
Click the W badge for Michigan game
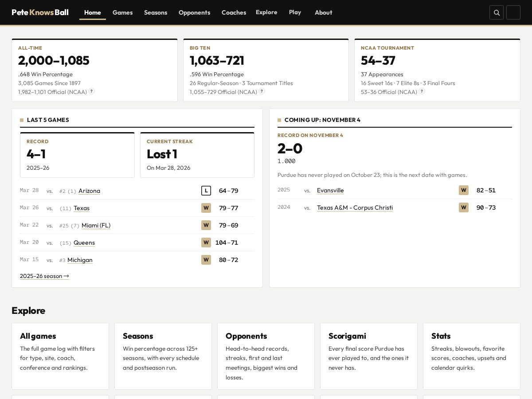coord(206,260)
